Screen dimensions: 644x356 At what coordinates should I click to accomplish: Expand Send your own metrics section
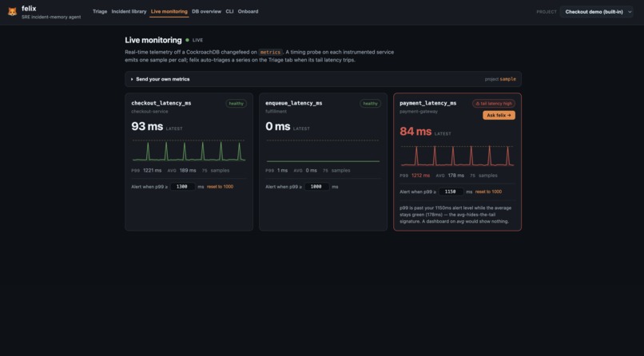coord(324,79)
